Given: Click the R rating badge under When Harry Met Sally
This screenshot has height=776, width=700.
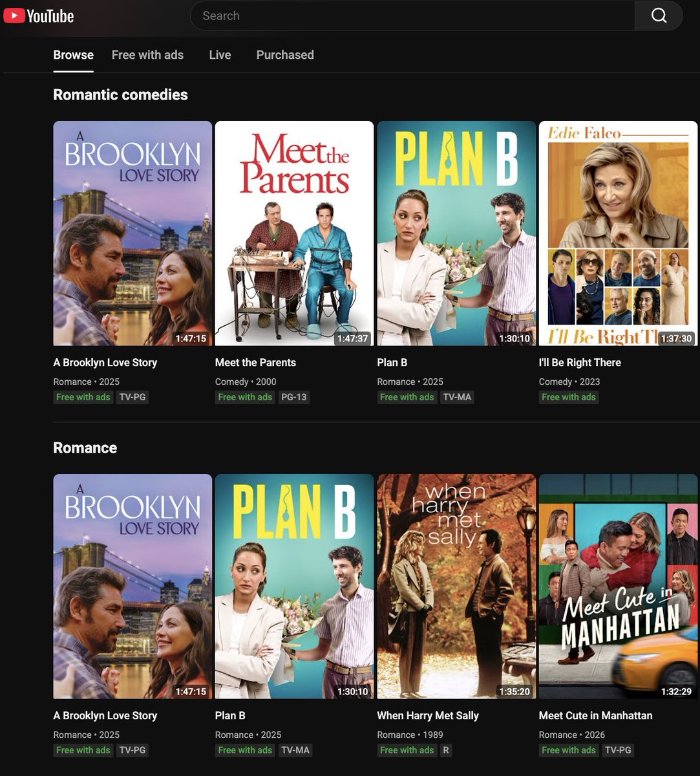Looking at the screenshot, I should click(446, 750).
